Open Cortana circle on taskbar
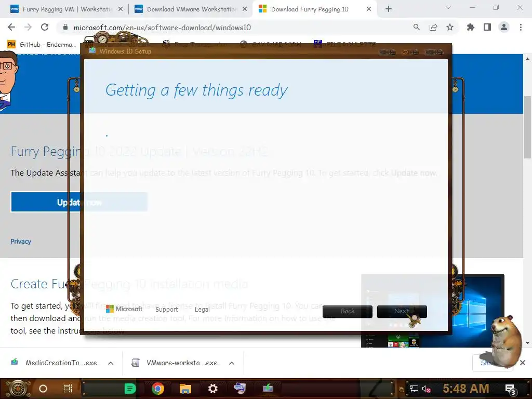 point(43,389)
